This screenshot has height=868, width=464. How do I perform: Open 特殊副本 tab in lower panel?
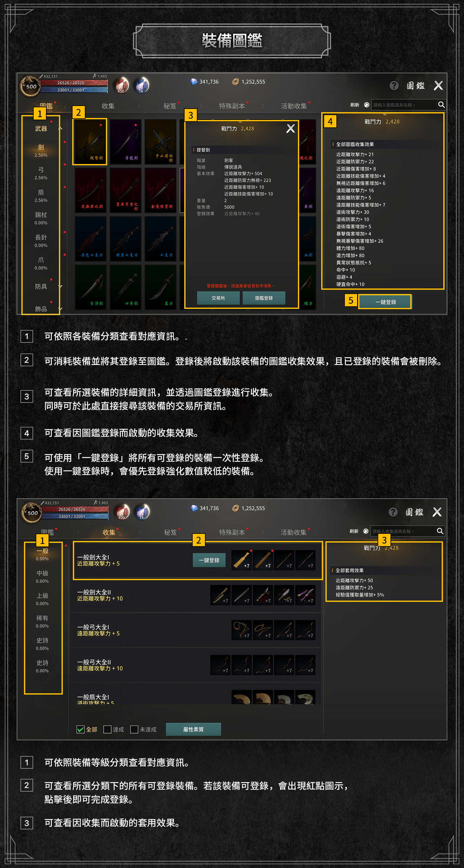pos(232,533)
